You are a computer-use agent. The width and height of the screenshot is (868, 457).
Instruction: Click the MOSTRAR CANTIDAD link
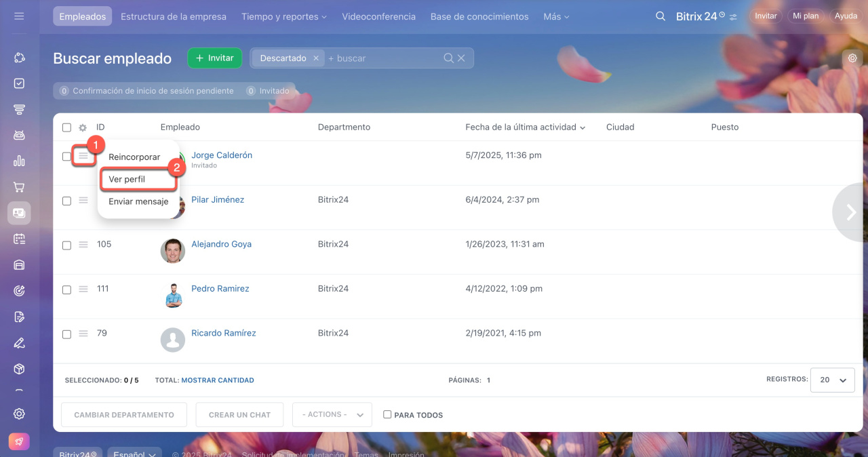(x=218, y=380)
